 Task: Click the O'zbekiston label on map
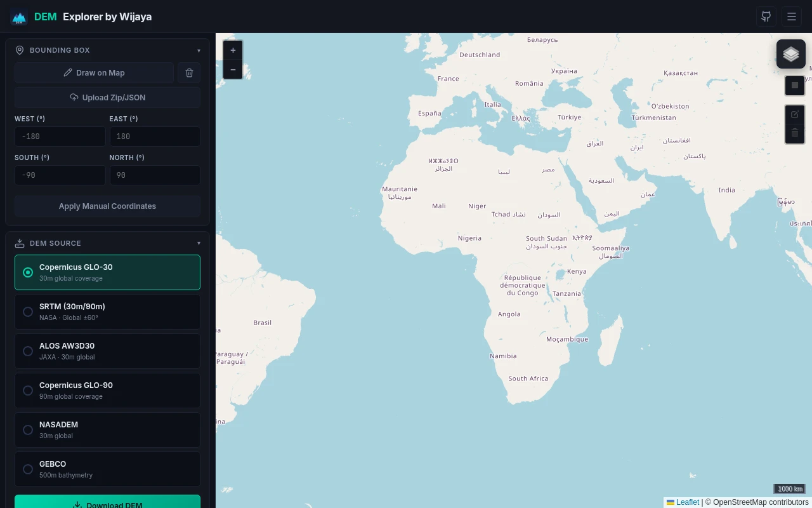point(670,106)
